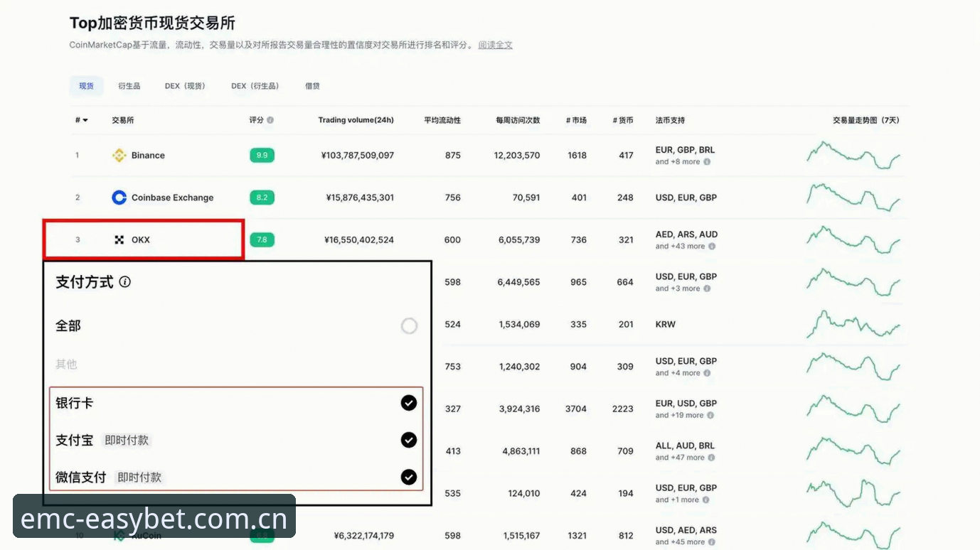Switch to the 衍生品 tab

point(129,86)
